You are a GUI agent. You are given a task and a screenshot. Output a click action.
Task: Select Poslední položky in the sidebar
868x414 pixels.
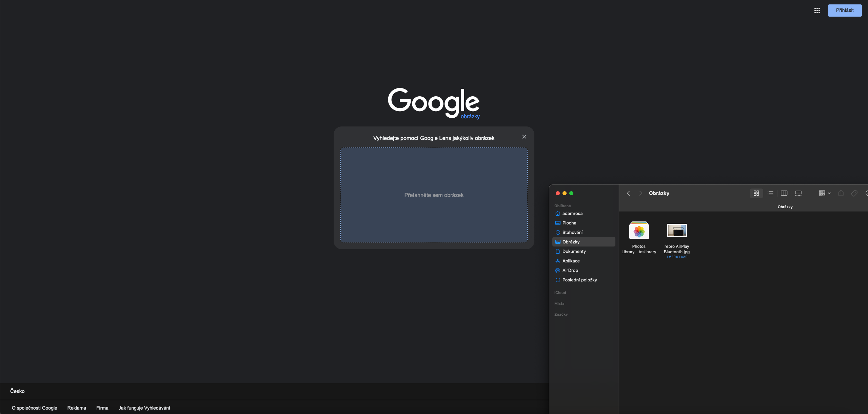[x=579, y=280]
